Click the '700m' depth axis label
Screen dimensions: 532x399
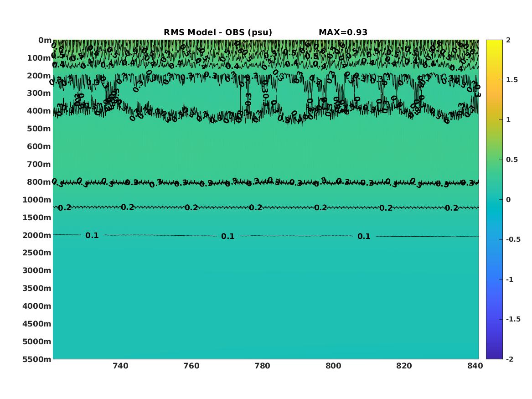(x=39, y=164)
